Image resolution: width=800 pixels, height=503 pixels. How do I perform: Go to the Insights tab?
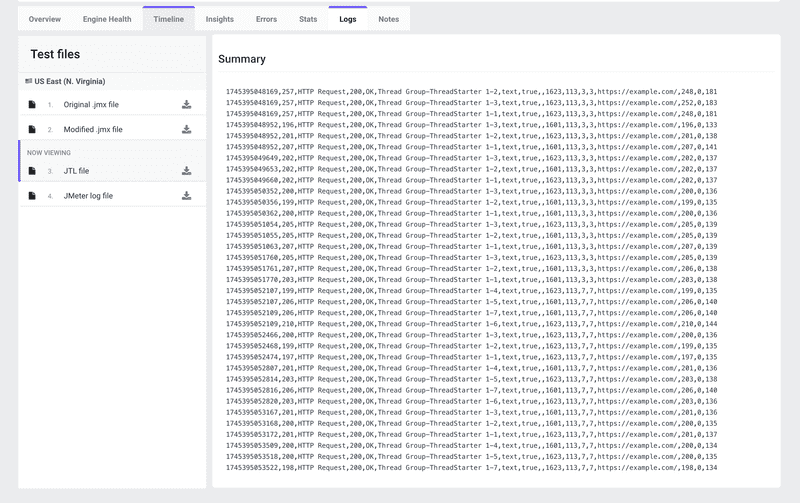click(219, 19)
